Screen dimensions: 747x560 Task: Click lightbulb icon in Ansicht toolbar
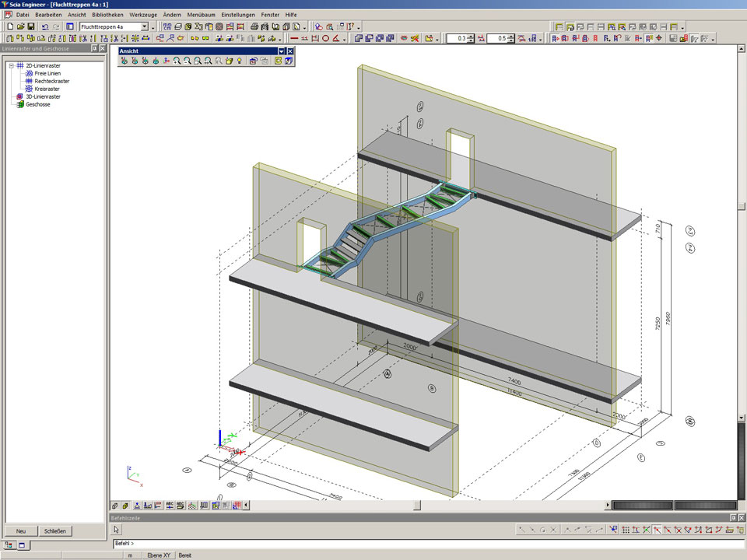point(240,61)
